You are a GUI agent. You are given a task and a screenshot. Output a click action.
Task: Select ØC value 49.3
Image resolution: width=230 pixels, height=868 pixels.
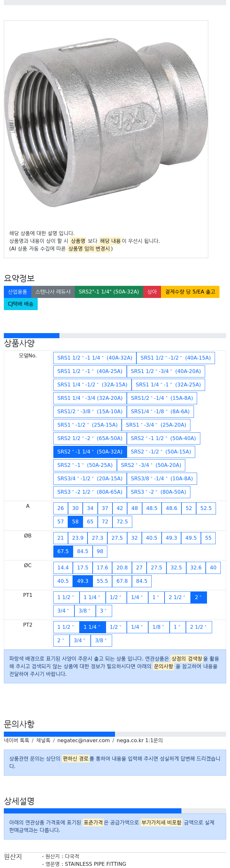[83, 581]
